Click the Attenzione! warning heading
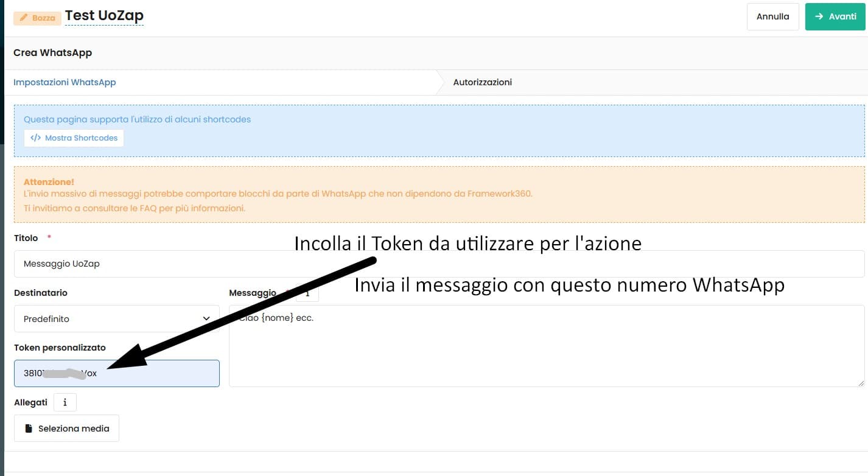The image size is (868, 476). (49, 182)
